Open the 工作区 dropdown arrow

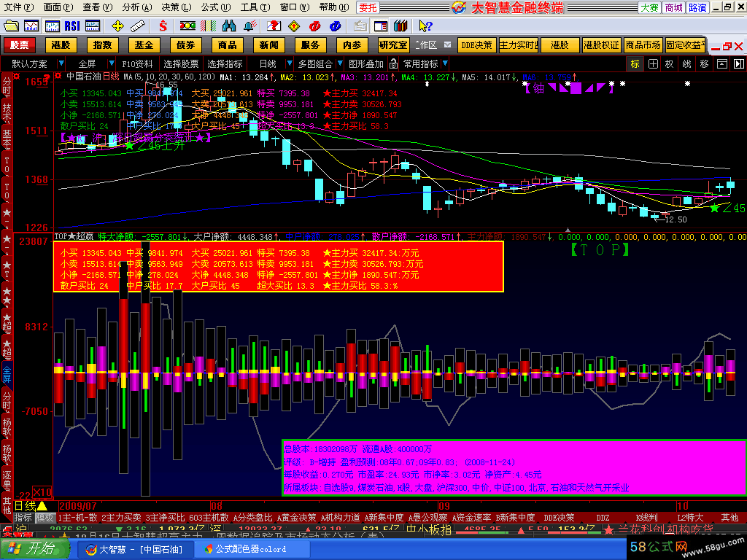pyautogui.click(x=447, y=44)
